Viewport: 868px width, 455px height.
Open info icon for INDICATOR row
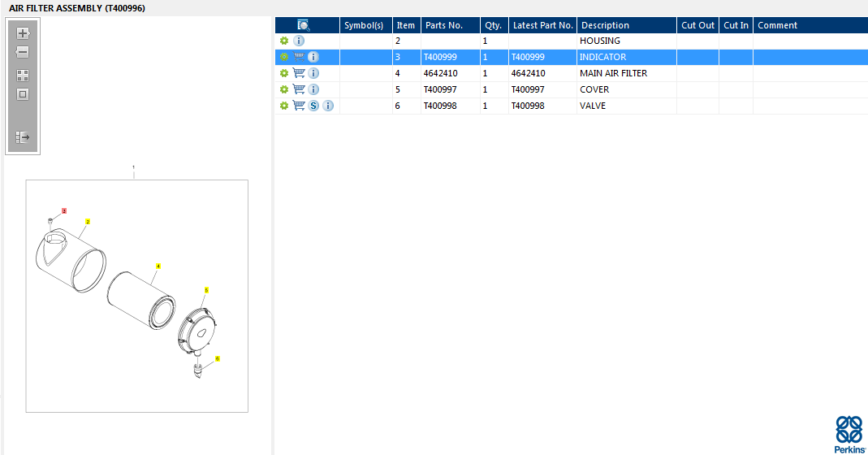click(313, 57)
